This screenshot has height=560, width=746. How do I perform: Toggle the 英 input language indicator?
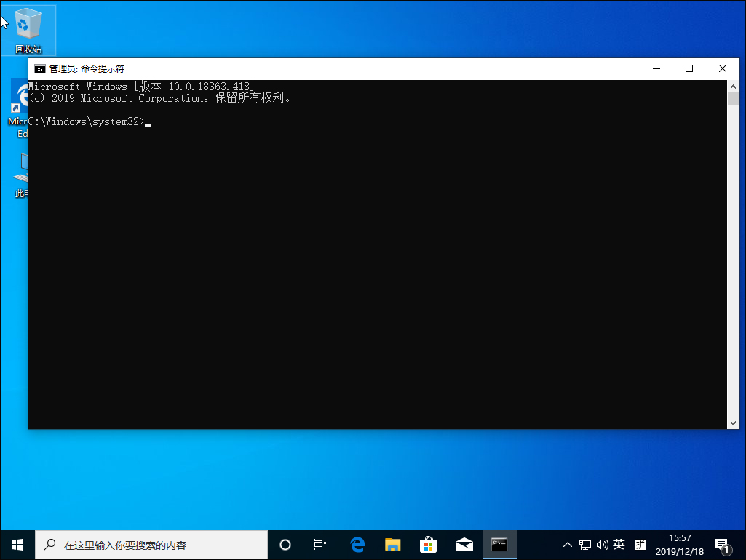coord(619,544)
